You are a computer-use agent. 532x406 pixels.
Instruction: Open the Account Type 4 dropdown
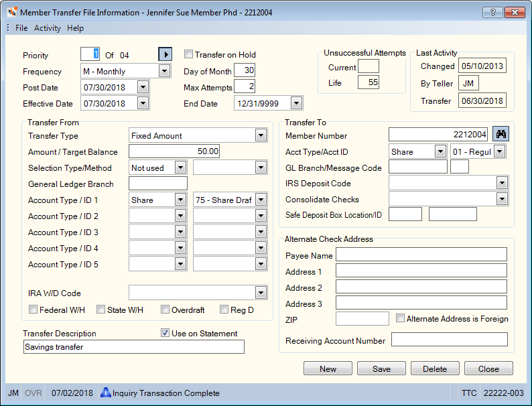tap(180, 248)
